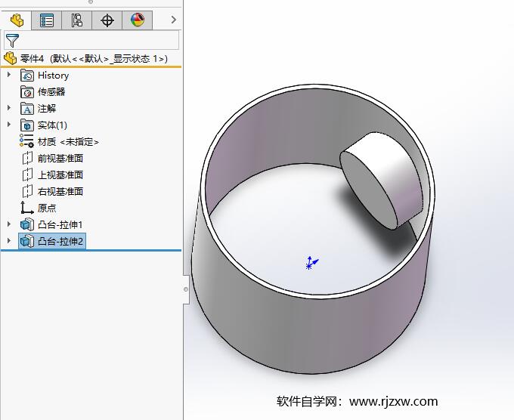Select the small cylinder boss flat face
This screenshot has height=420, width=514.
(x=368, y=190)
